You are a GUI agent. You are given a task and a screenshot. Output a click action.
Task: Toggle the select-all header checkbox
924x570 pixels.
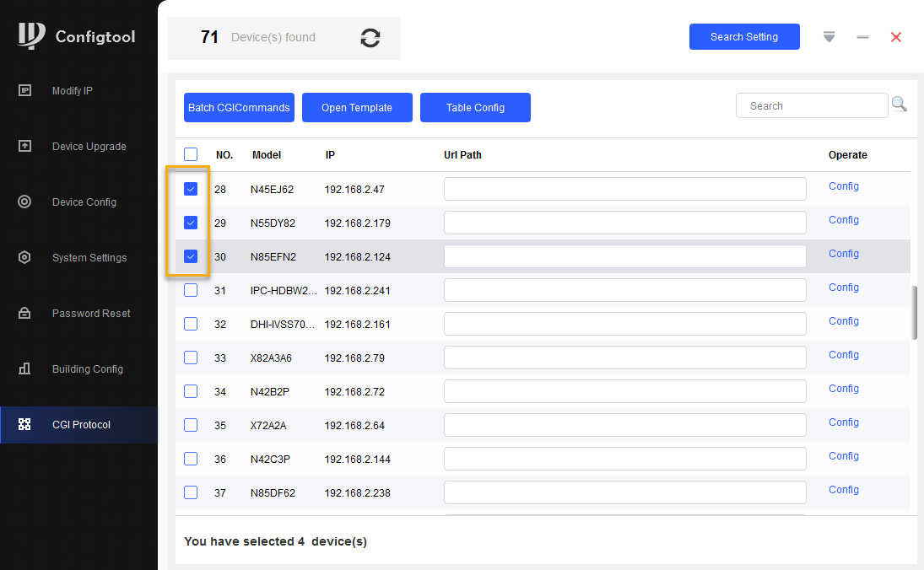[x=191, y=154]
